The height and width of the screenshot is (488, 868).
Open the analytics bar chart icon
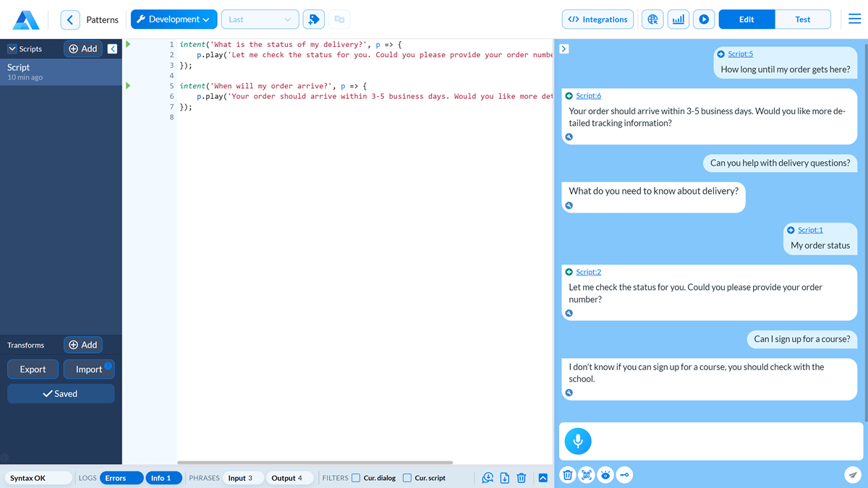(678, 20)
